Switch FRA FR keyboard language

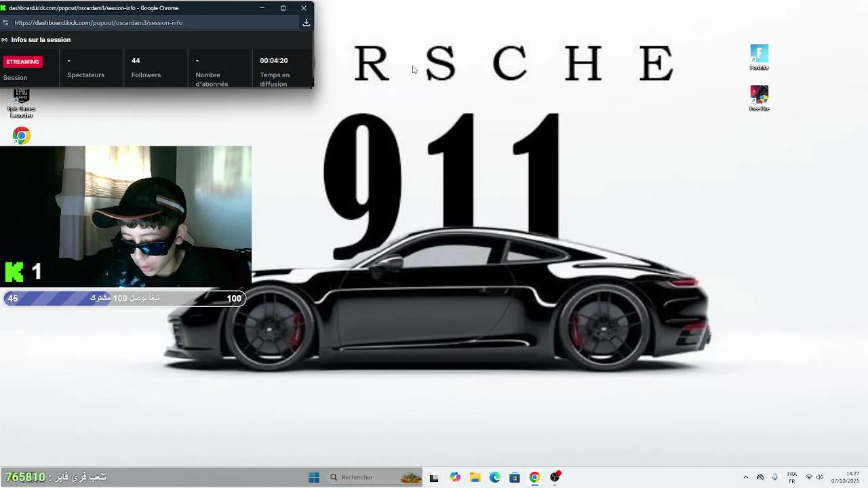pos(792,477)
